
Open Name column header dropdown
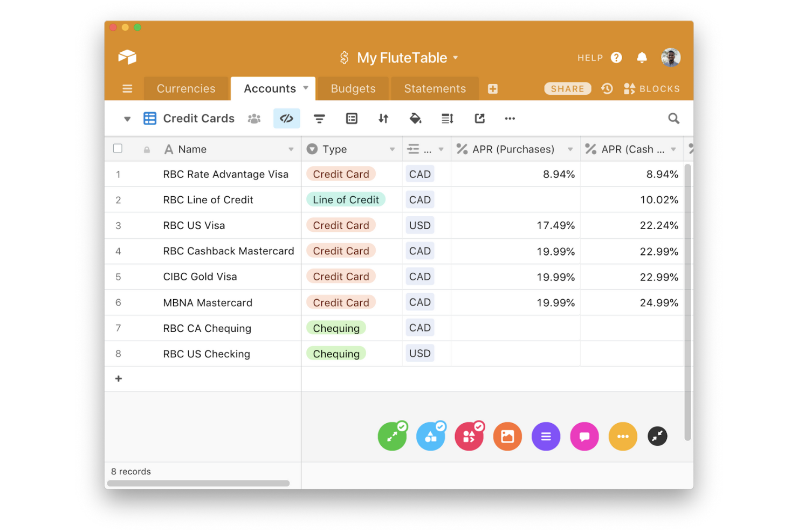[291, 149]
